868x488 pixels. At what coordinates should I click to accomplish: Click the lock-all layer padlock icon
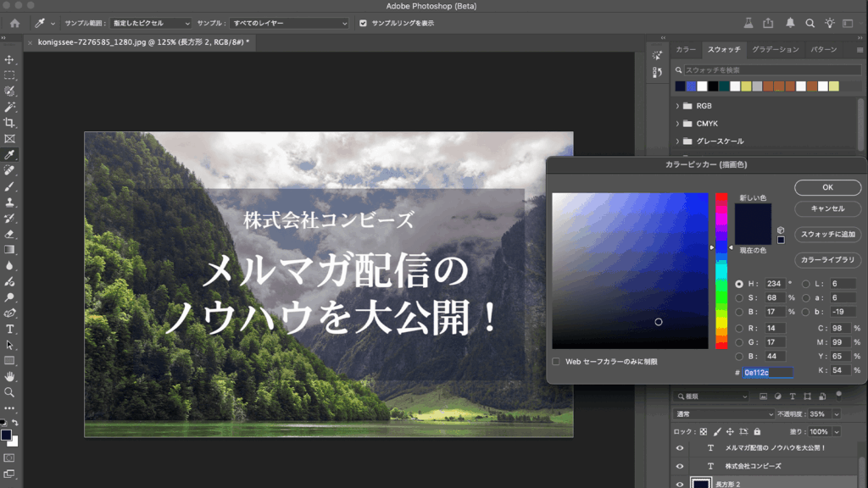[756, 431]
